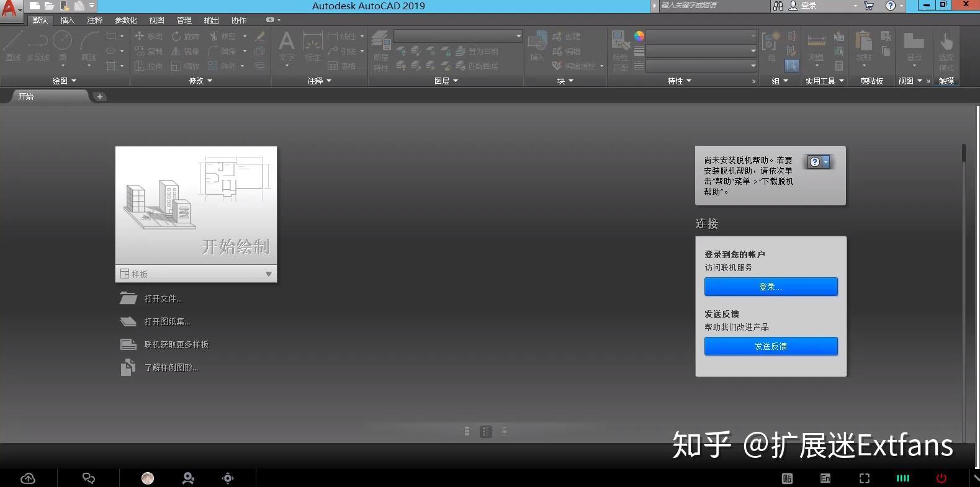This screenshot has height=487, width=980.
Task: Expand the Layers (图层) panel
Action: [x=446, y=81]
